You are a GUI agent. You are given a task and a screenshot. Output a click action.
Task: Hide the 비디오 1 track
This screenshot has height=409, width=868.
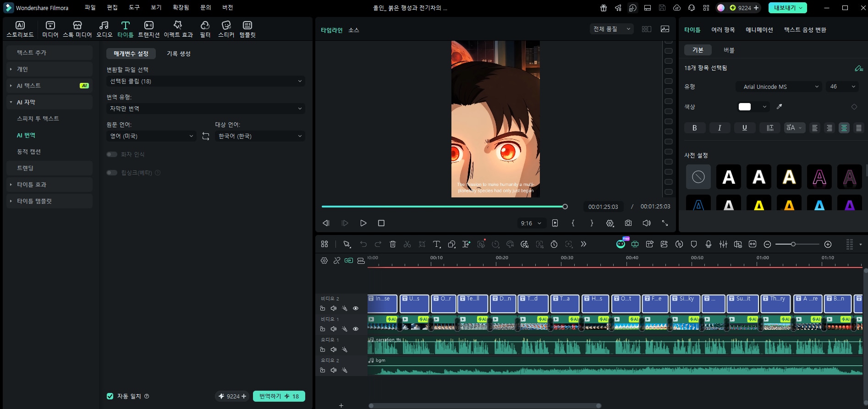click(356, 329)
